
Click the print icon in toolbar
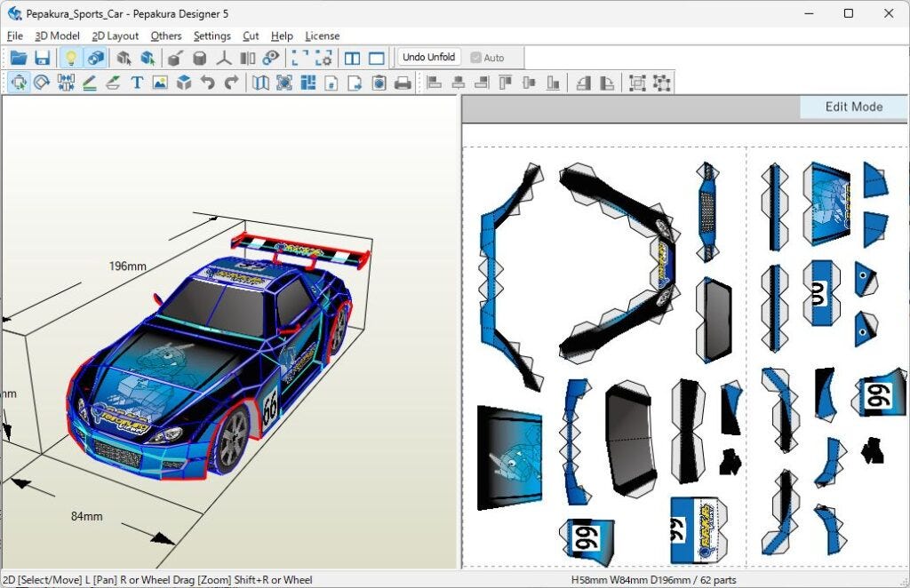pos(403,83)
